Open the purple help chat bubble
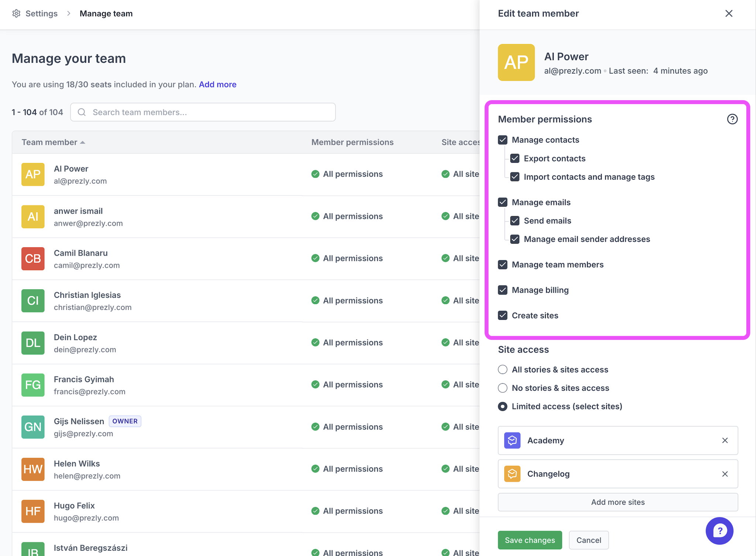The width and height of the screenshot is (756, 556). point(719,531)
